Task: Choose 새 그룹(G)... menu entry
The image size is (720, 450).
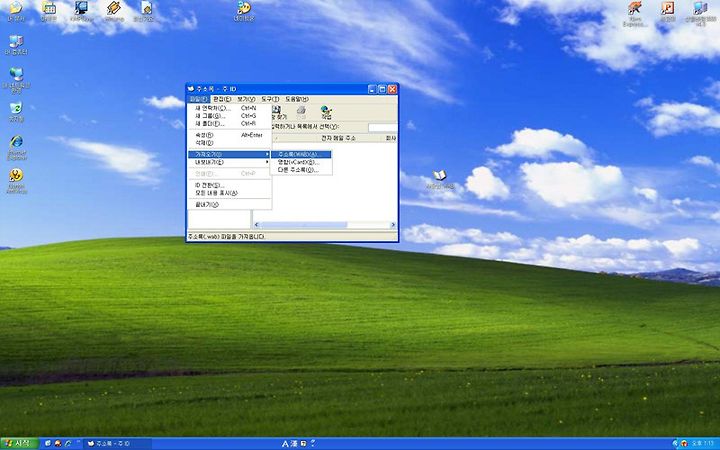Action: coord(230,116)
